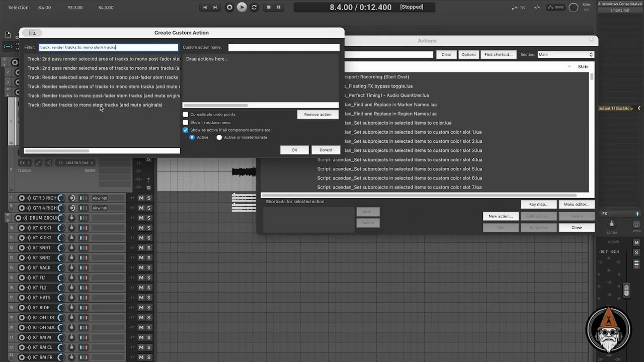Enable Consolidate undo points checkbox

tap(186, 115)
